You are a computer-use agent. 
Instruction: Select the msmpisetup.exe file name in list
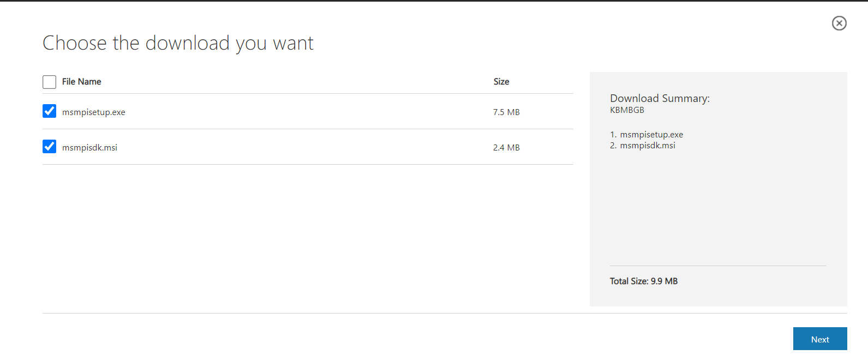[x=94, y=112]
